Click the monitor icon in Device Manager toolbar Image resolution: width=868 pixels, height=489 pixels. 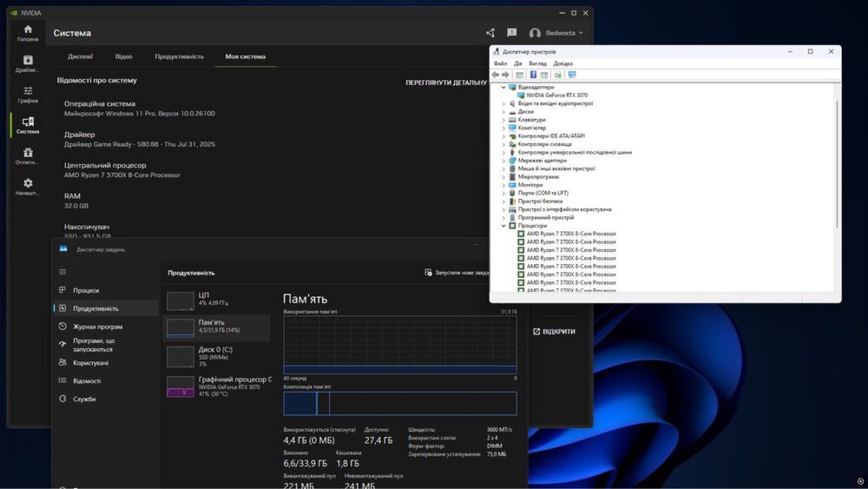572,75
